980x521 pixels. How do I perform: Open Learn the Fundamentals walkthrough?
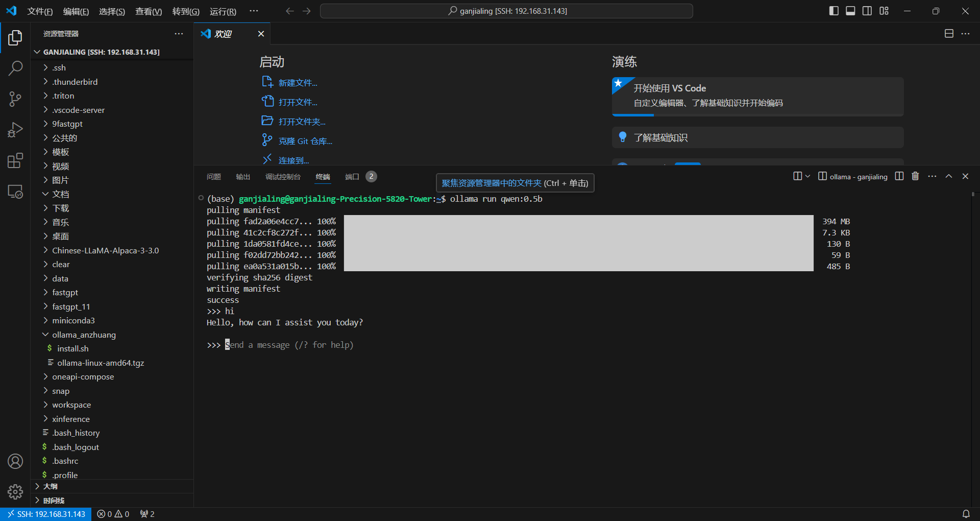coord(757,137)
